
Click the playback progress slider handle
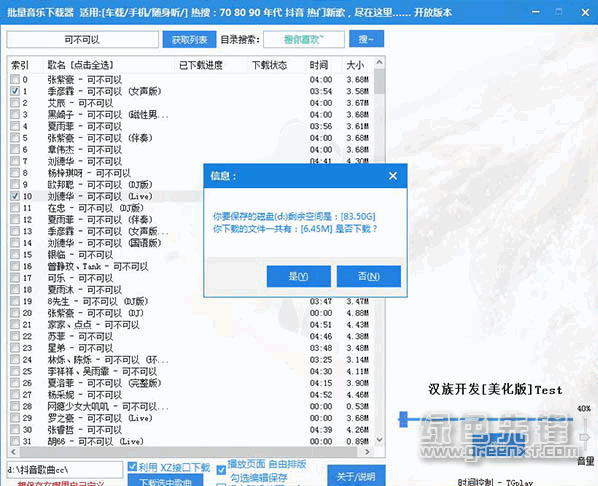(x=403, y=419)
